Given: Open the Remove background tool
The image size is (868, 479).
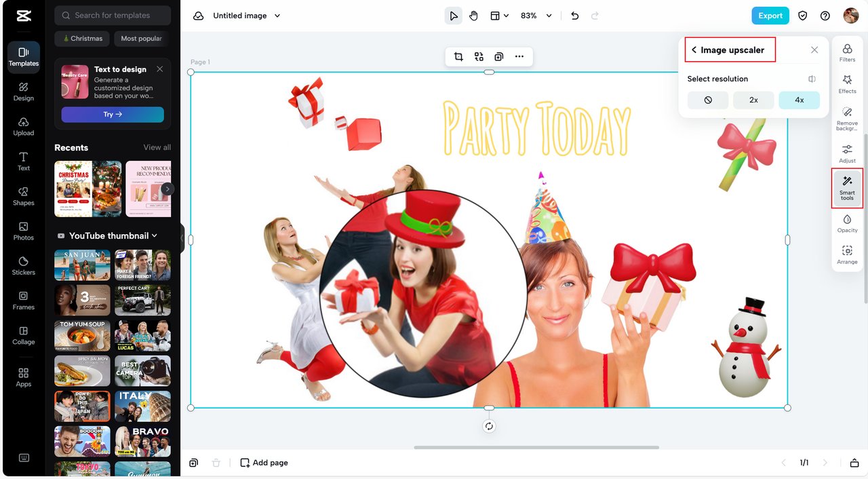Looking at the screenshot, I should [x=848, y=119].
